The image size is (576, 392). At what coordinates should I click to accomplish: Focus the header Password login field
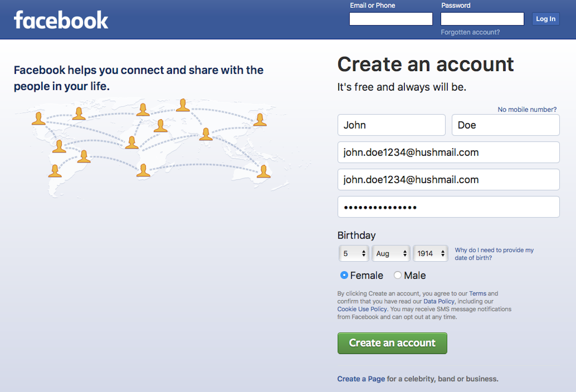coord(482,19)
